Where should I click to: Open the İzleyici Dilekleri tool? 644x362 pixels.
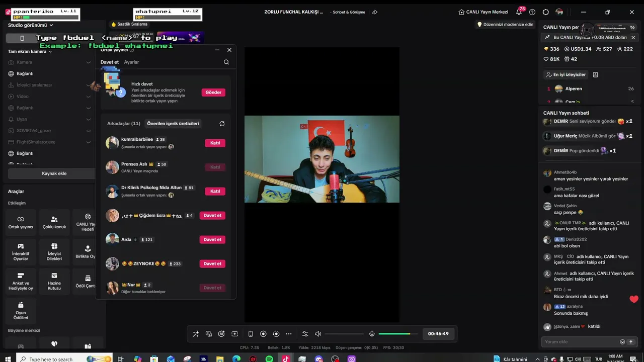[x=54, y=252]
